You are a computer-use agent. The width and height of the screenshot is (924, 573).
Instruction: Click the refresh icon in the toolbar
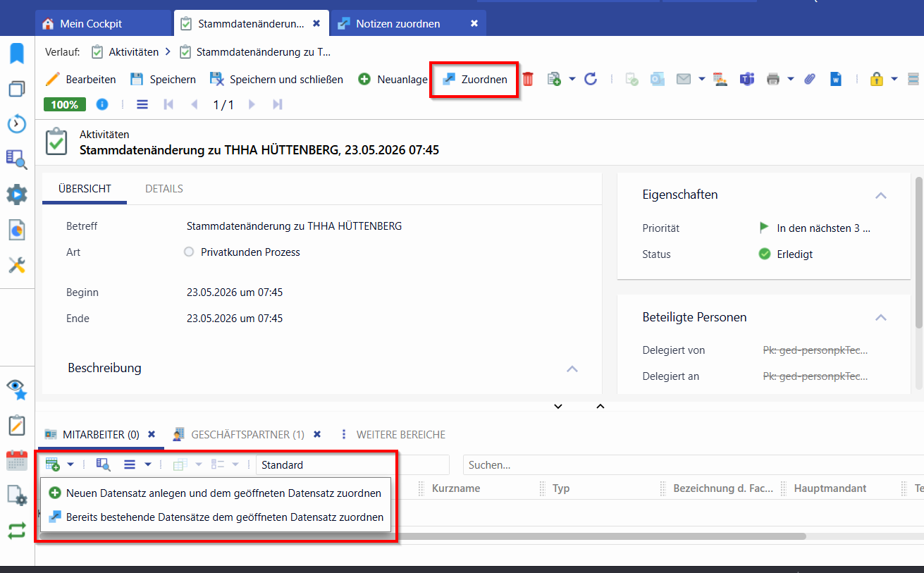(591, 79)
